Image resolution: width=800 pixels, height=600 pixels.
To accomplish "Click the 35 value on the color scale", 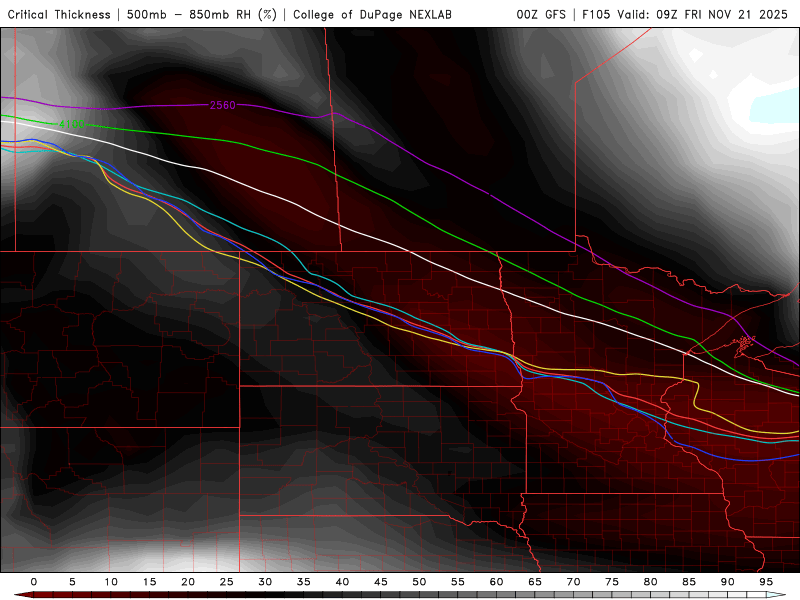I will coord(304,582).
